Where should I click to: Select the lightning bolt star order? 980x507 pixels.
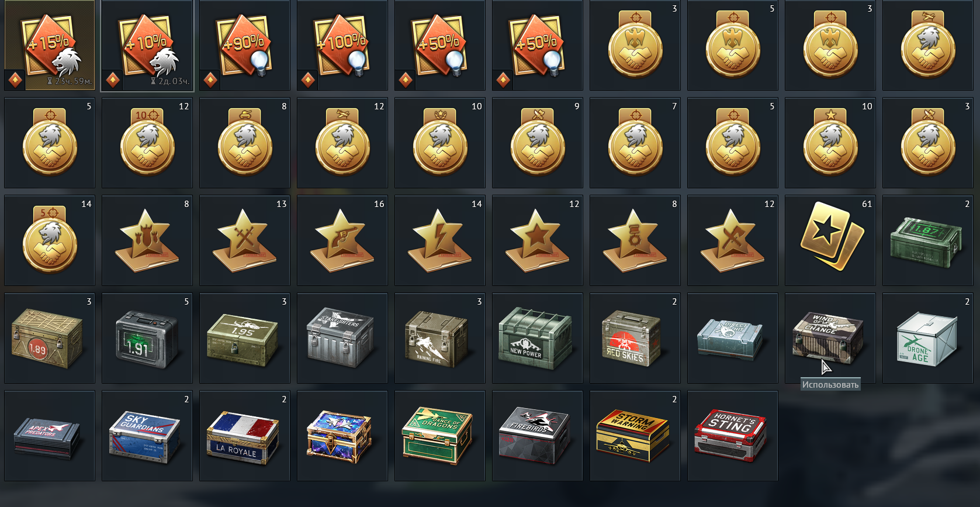coord(440,240)
